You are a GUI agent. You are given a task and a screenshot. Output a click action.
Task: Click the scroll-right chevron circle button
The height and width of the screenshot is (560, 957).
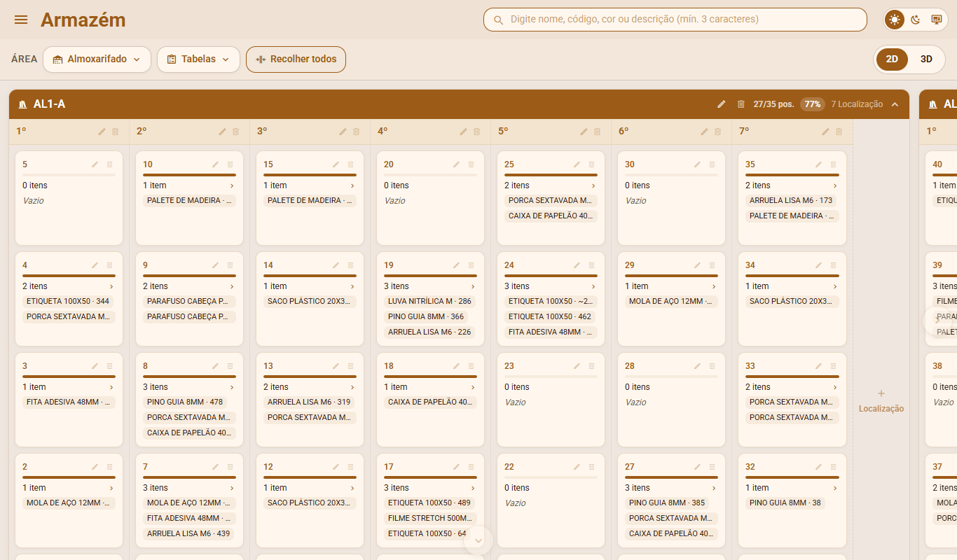939,320
